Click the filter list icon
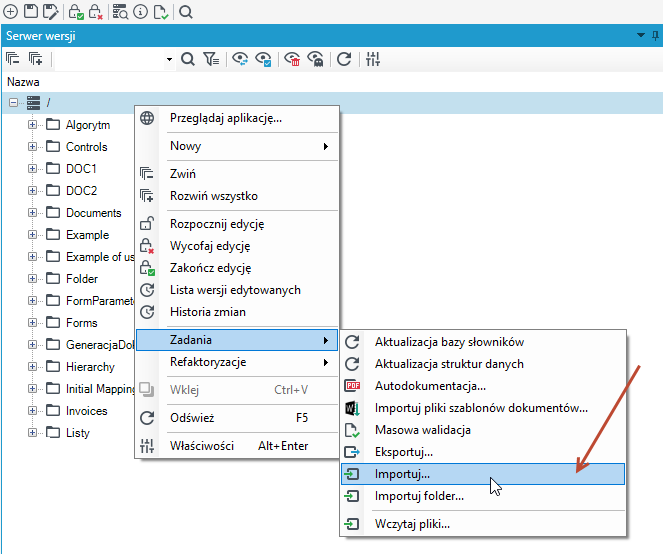663x554 pixels. (211, 59)
